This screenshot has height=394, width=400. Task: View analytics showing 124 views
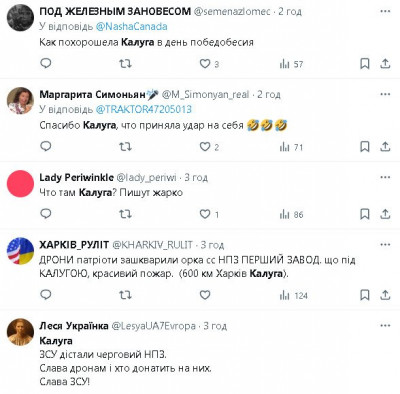tap(293, 295)
